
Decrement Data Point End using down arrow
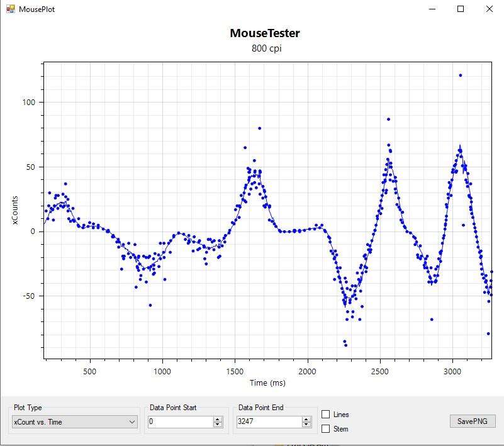[306, 425]
